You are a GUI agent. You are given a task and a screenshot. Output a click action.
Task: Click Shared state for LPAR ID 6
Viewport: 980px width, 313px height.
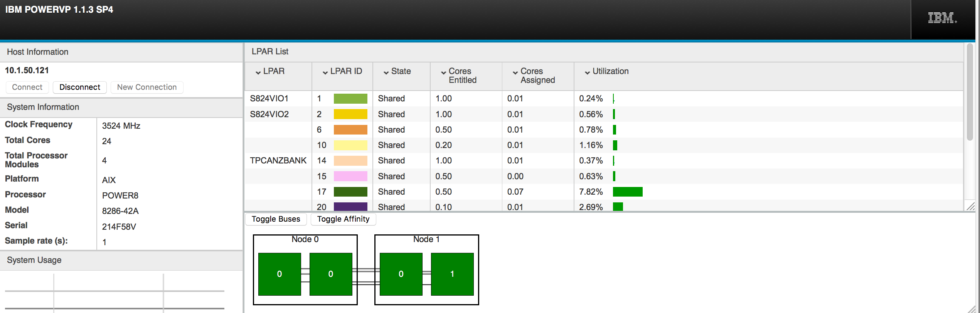391,130
